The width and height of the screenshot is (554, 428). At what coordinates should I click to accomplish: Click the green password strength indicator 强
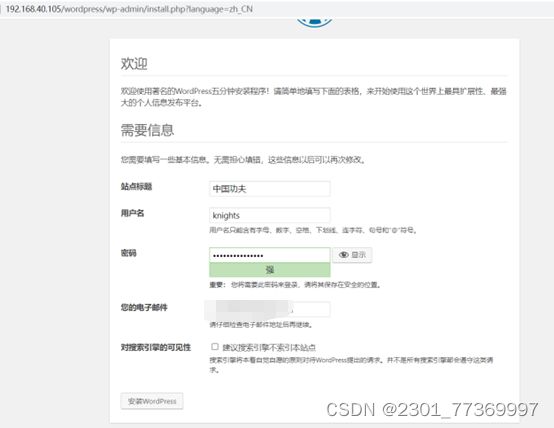coord(270,270)
